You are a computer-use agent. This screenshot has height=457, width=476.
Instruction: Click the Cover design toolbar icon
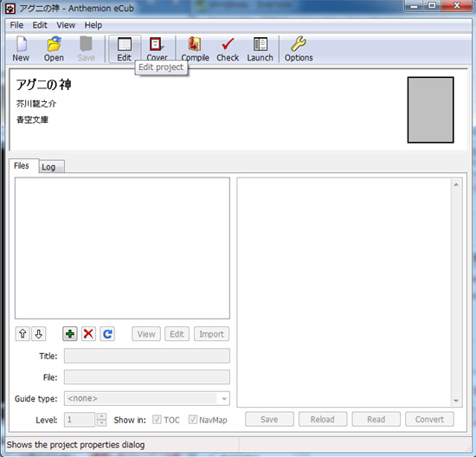pos(157,48)
